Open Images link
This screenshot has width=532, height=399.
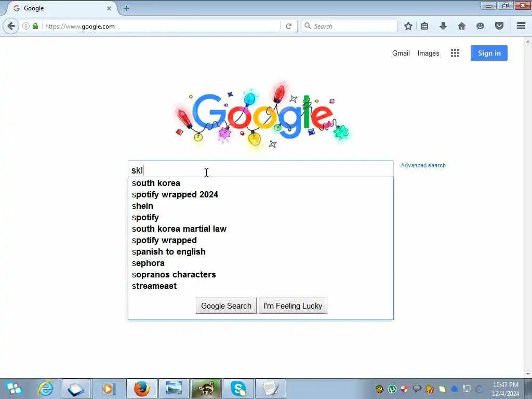coord(428,54)
